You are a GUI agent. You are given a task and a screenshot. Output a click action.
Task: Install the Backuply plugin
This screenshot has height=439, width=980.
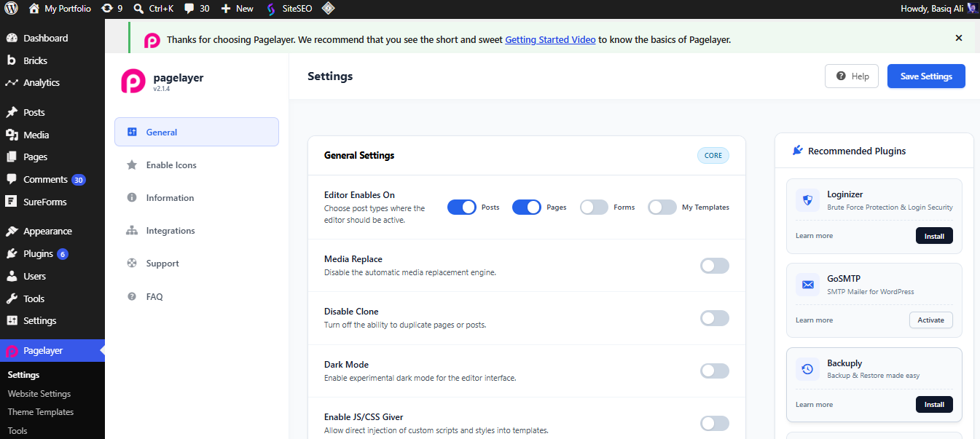[934, 405]
